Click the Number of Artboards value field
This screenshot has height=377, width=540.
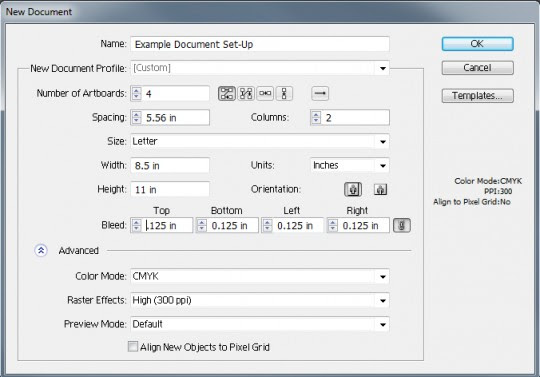pos(176,94)
